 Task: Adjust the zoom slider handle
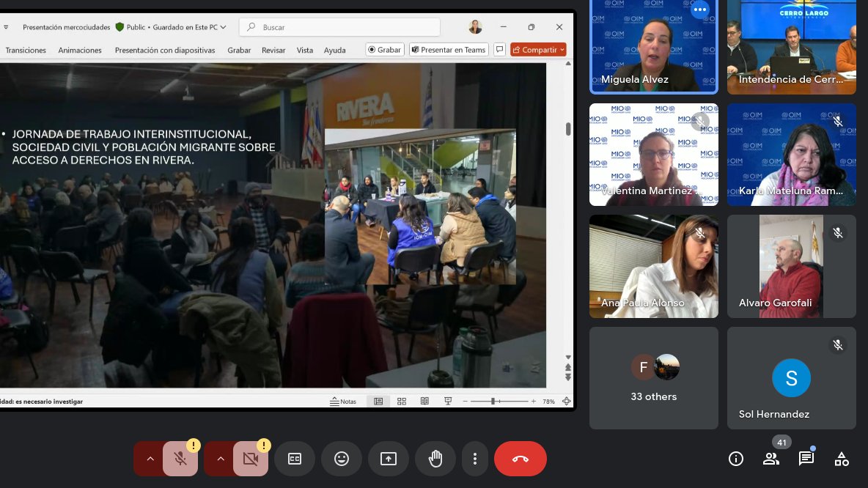point(493,401)
